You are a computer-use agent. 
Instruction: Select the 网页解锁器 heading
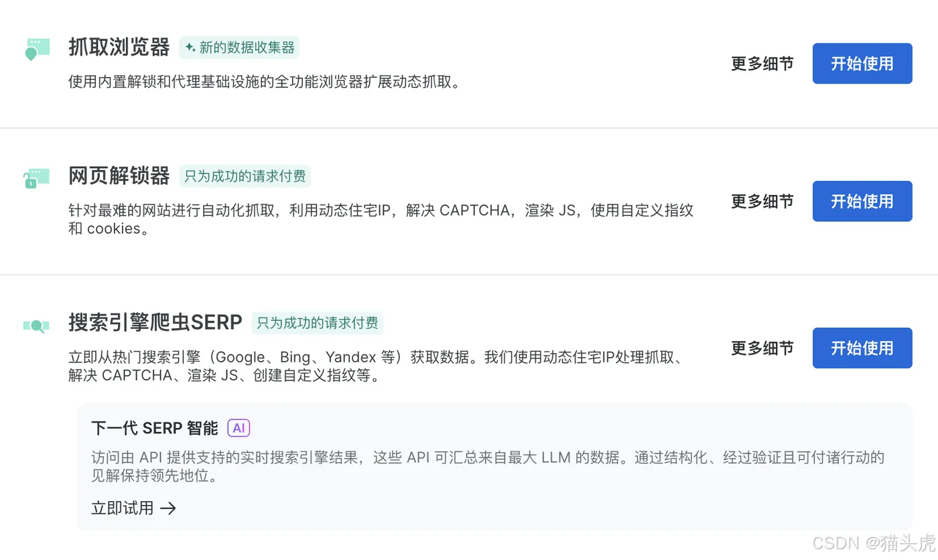click(119, 176)
